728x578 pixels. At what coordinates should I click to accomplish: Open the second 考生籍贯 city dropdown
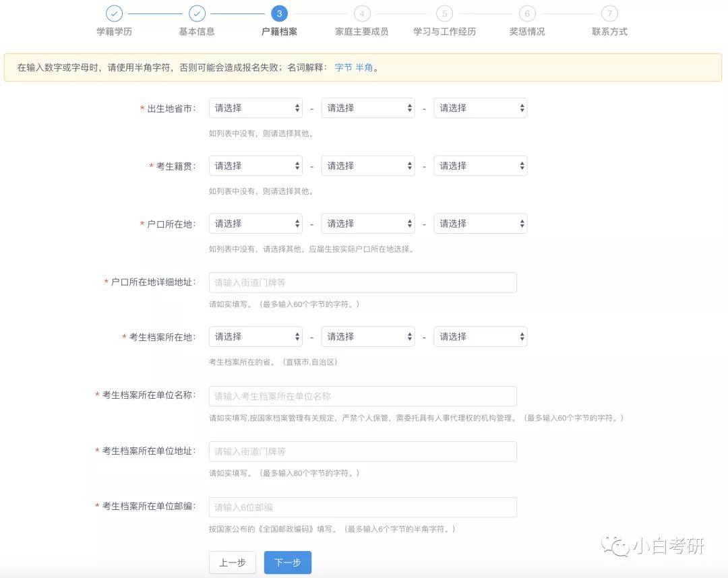368,165
